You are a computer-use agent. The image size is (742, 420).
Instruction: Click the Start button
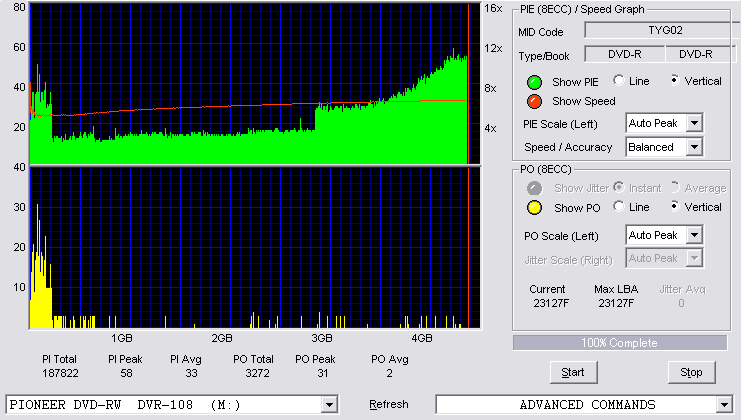574,373
